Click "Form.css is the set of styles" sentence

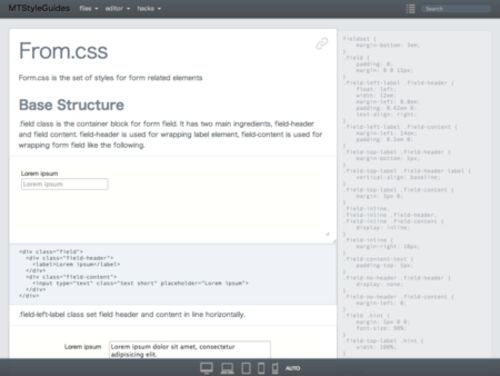pyautogui.click(x=111, y=78)
